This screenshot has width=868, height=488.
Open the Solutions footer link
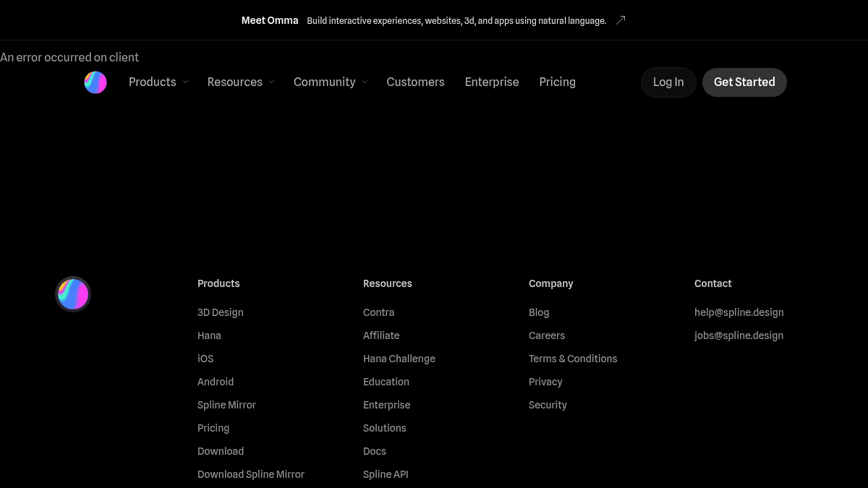(385, 428)
